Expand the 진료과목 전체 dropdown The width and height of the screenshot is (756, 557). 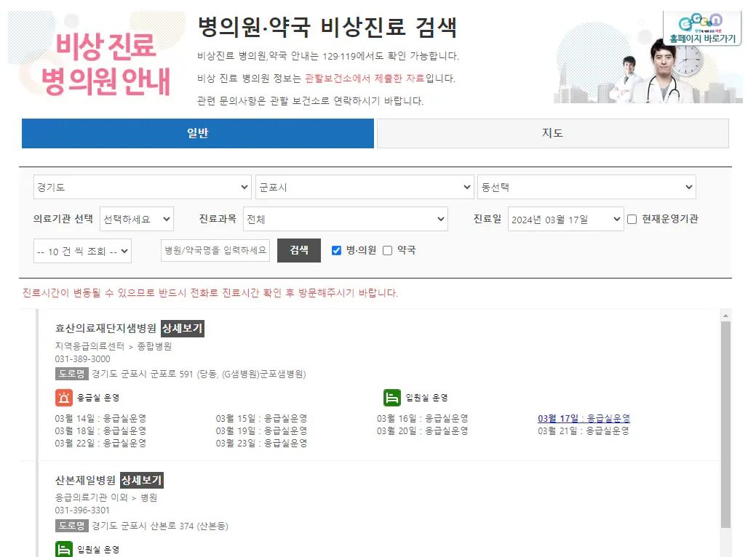tap(346, 219)
